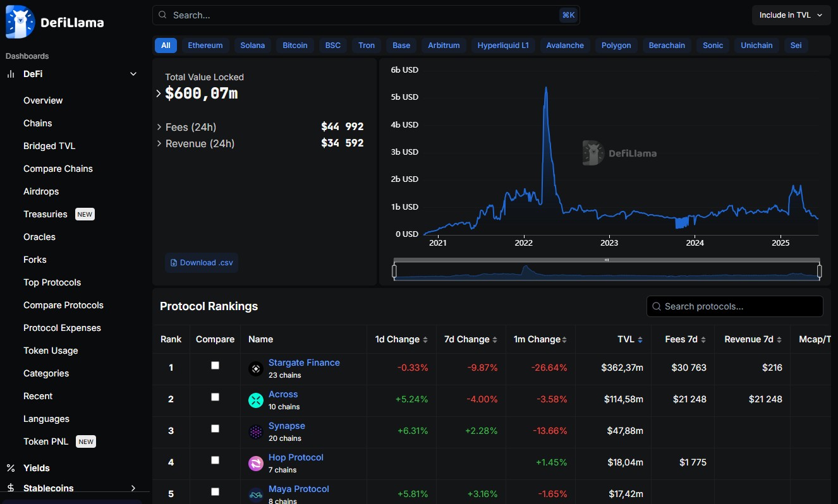Expand the Stablecoins sidebar section chevron
Image resolution: width=838 pixels, height=504 pixels.
click(x=133, y=488)
